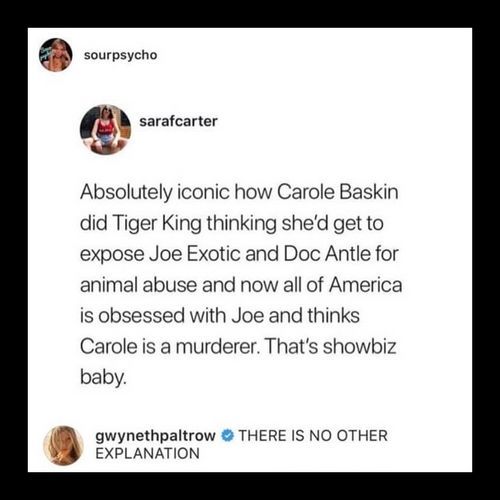Click the word 'America' in the post
Screen dimensions: 500x500
(366, 285)
